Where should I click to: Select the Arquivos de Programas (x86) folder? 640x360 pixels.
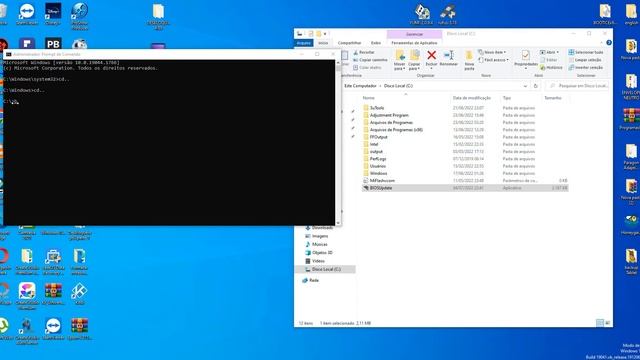(x=396, y=130)
